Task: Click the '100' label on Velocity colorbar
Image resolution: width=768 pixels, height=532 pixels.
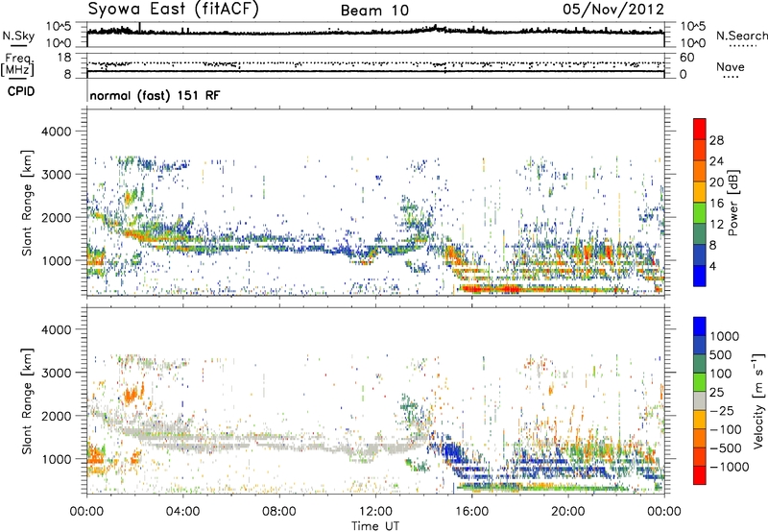Action: coord(721,374)
